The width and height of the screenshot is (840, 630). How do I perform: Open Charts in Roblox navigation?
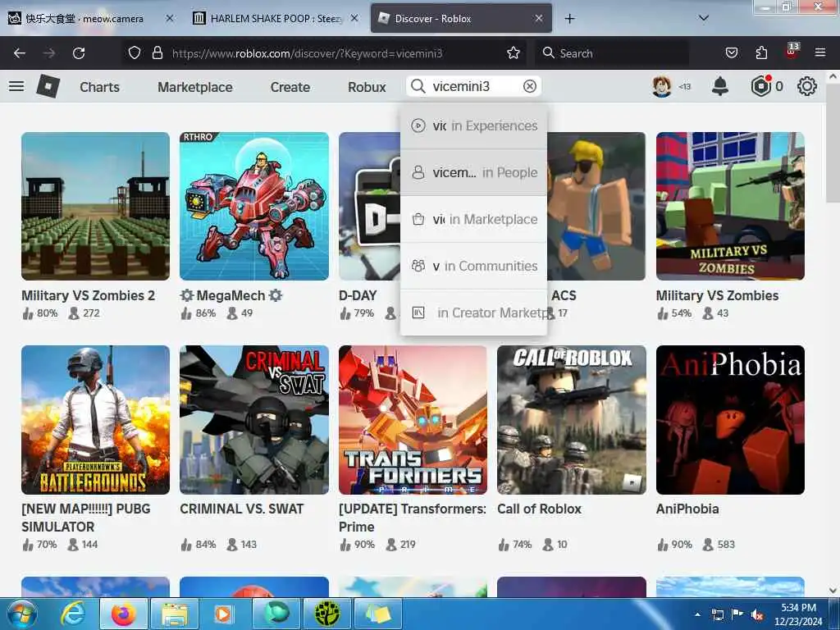tap(99, 87)
